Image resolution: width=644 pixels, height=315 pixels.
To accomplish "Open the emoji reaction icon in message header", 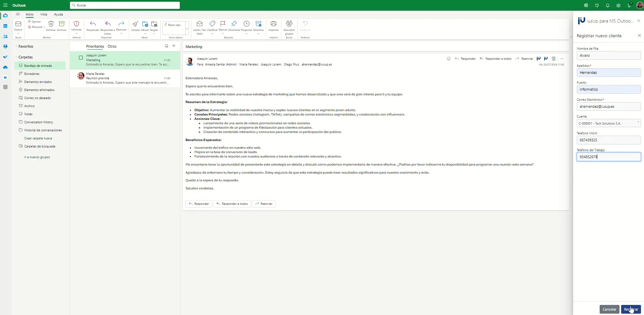I will (448, 59).
